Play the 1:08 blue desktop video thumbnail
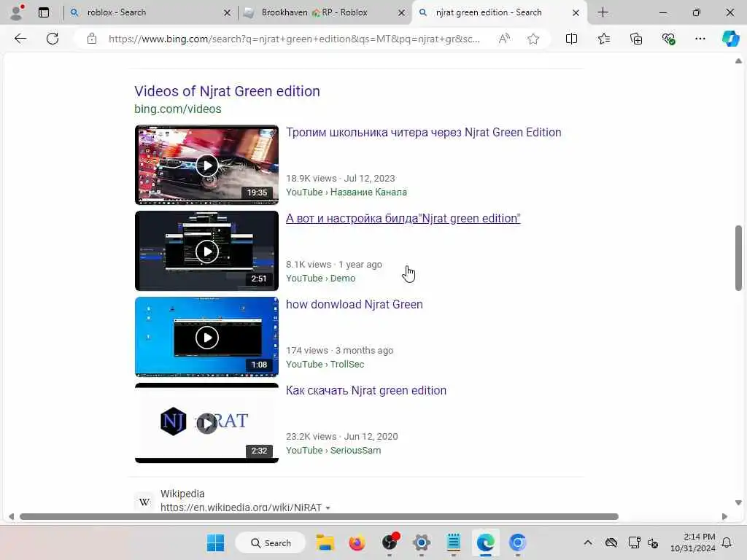The image size is (747, 560). [206, 337]
